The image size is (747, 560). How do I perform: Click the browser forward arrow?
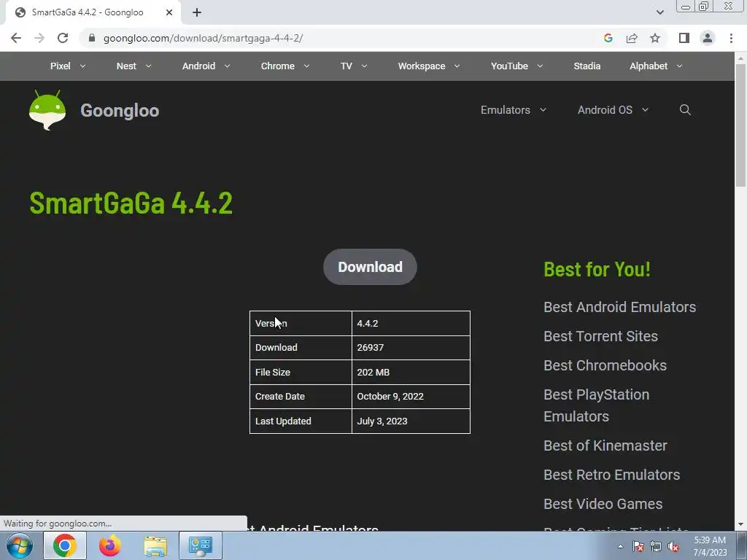point(39,38)
